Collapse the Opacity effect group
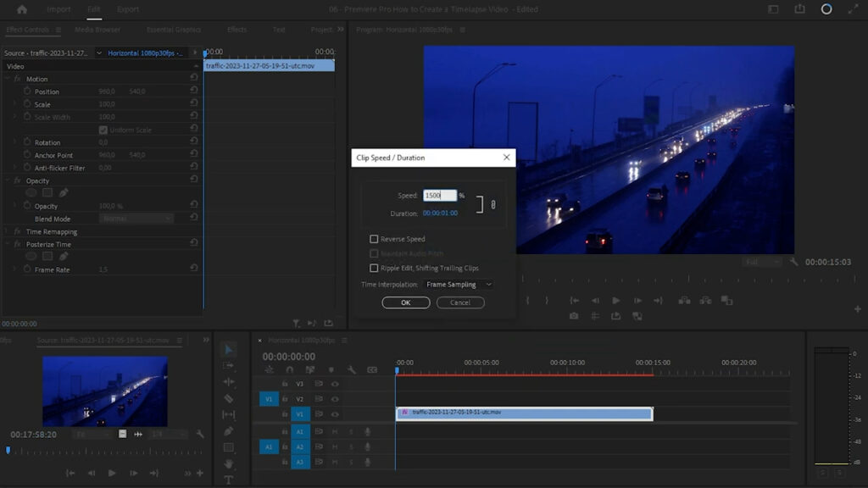The height and width of the screenshot is (488, 868). tap(8, 181)
